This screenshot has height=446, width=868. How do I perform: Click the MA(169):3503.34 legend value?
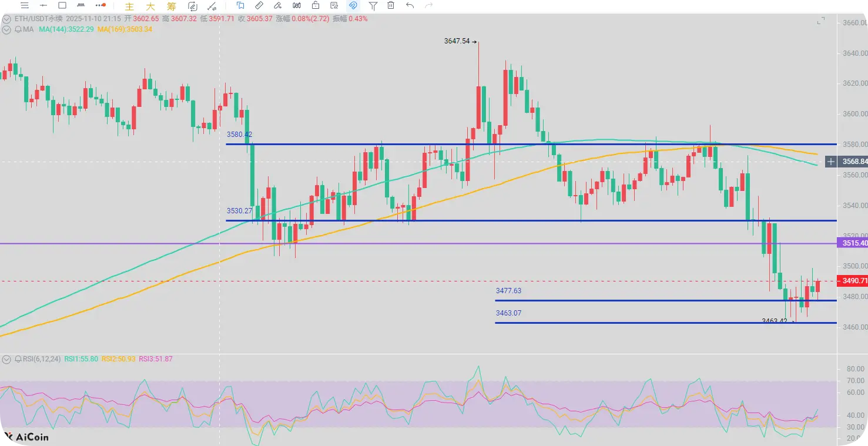pyautogui.click(x=125, y=29)
